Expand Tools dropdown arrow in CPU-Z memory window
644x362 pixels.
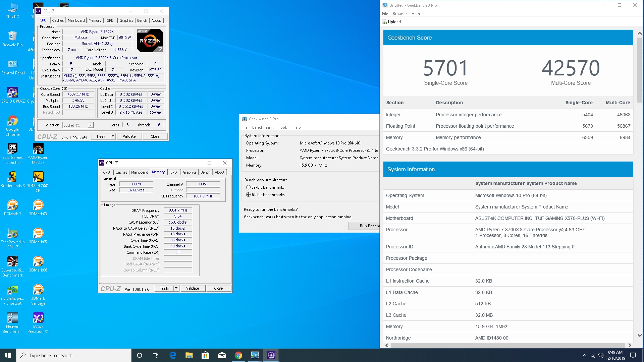coord(176,288)
